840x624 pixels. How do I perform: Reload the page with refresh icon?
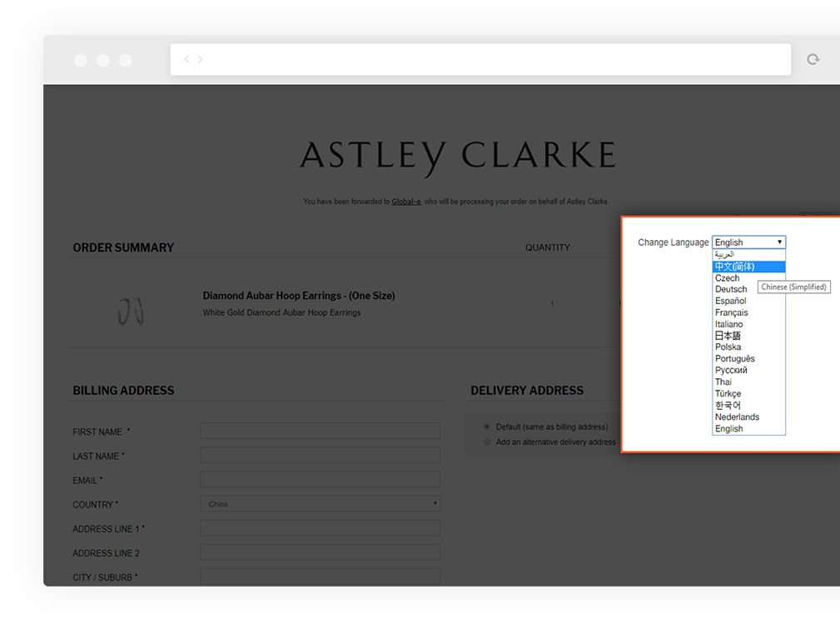813,59
